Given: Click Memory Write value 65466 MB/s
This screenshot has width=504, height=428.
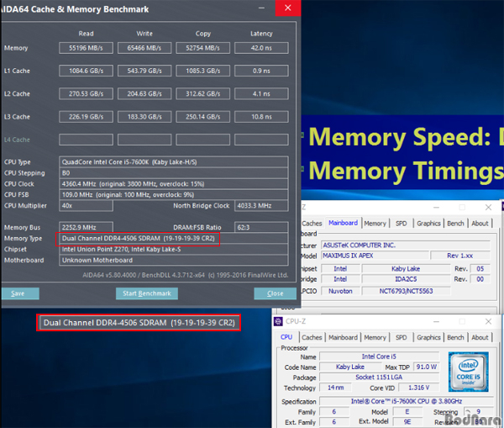Looking at the screenshot, I should click(144, 48).
